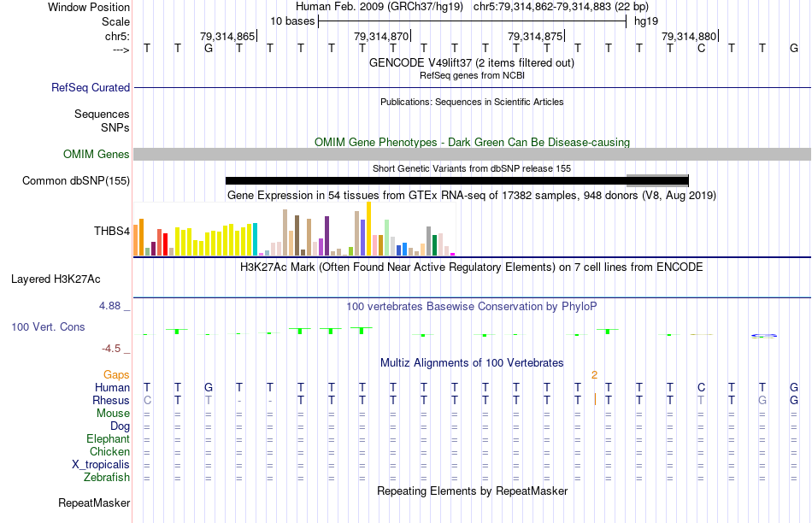Image resolution: width=812 pixels, height=523 pixels.
Task: Open Layered H3K27Ac track settings label
Action: pyautogui.click(x=56, y=279)
